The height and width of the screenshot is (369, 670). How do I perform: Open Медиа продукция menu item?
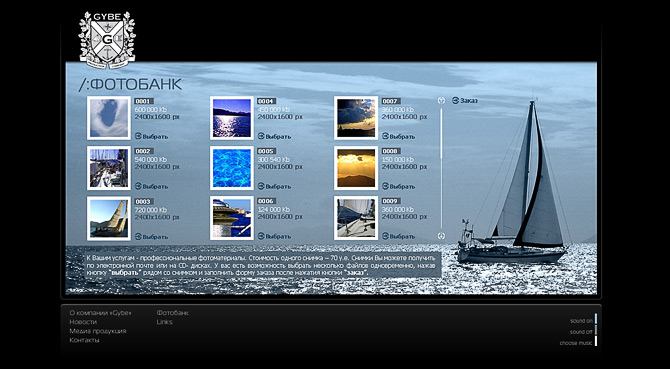pyautogui.click(x=98, y=331)
